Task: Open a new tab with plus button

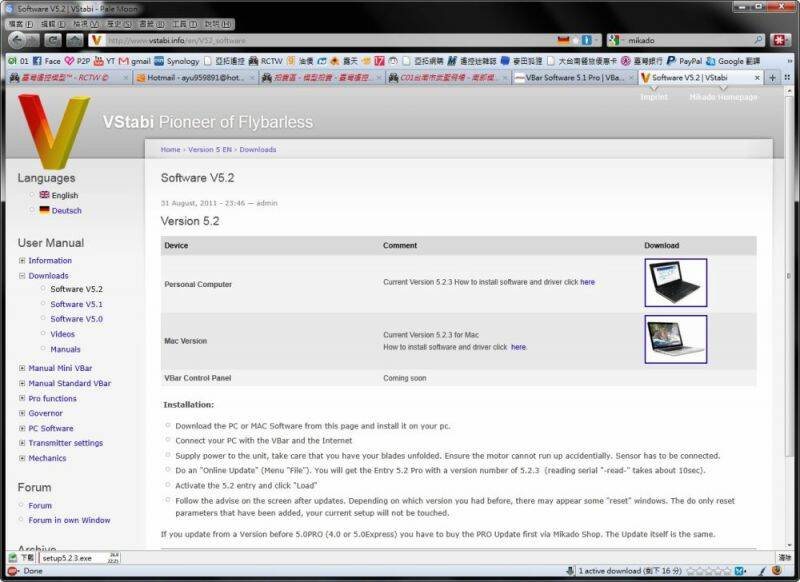Action: (772, 78)
